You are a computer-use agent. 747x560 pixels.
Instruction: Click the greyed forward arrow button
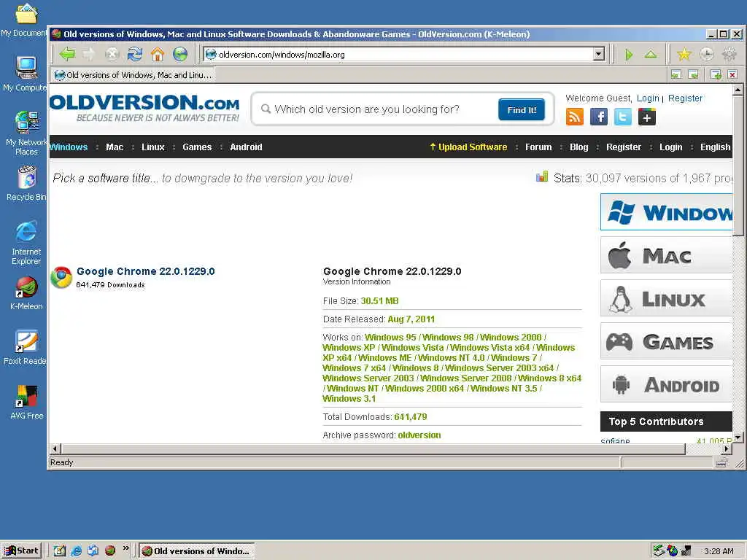(x=89, y=54)
